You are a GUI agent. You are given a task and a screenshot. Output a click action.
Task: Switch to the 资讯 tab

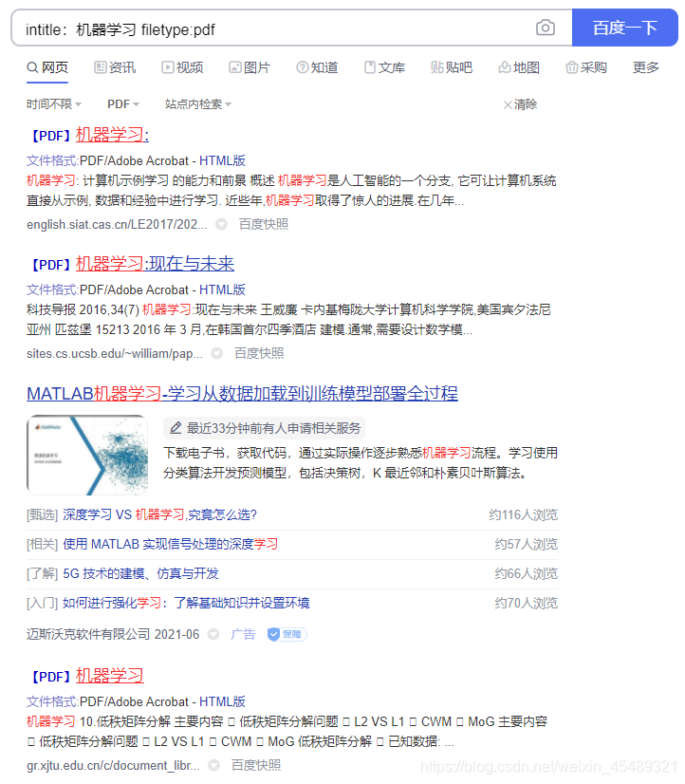pyautogui.click(x=115, y=67)
